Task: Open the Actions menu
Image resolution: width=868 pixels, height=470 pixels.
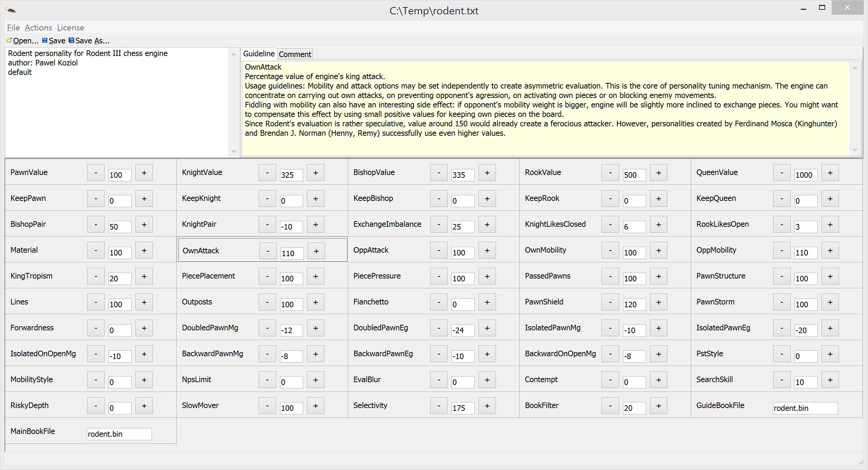Action: [38, 28]
